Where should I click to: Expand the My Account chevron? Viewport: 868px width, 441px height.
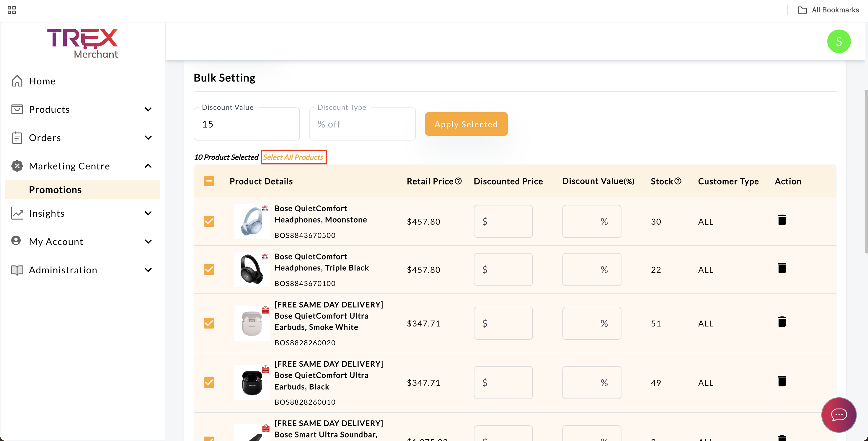point(148,241)
